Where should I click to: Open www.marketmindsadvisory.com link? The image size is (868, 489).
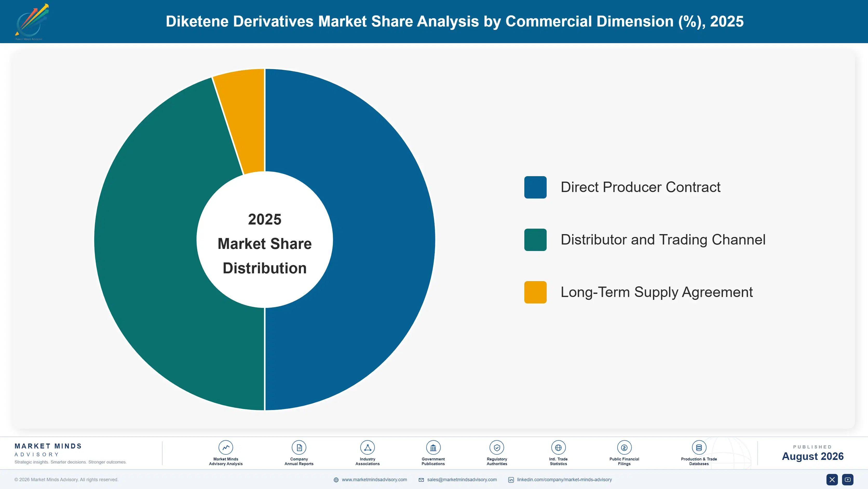point(374,480)
